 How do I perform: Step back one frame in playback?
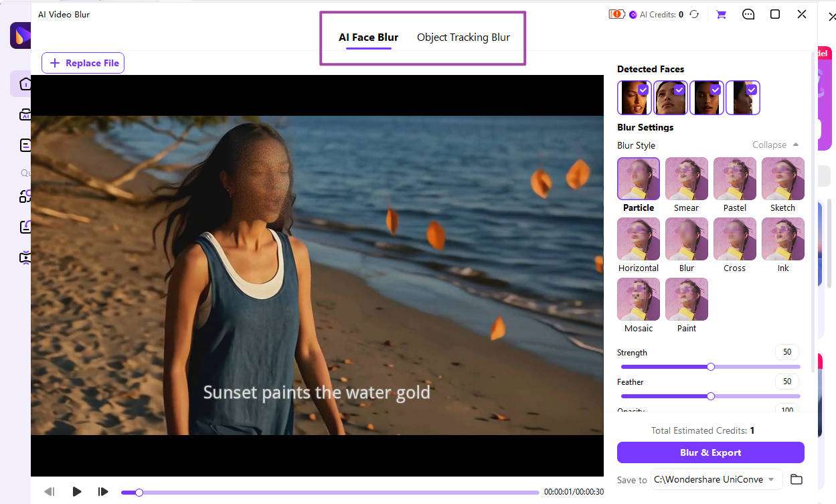point(50,492)
